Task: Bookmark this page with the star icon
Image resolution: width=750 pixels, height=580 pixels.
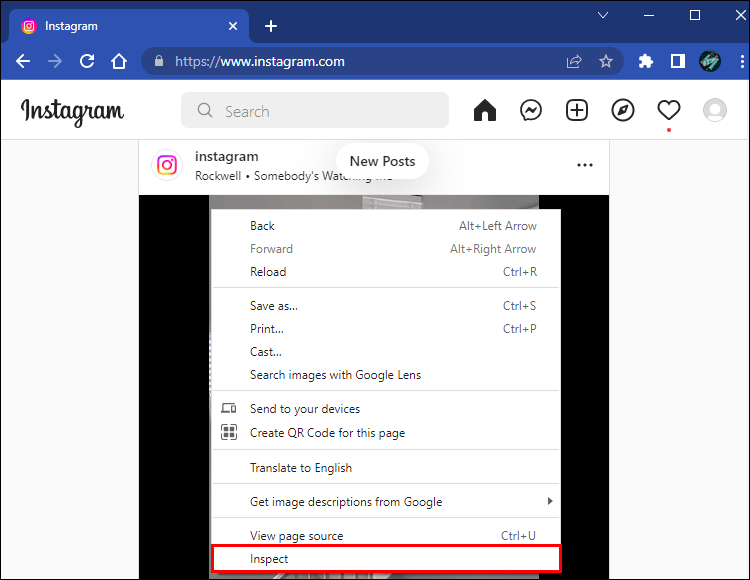Action: click(606, 61)
